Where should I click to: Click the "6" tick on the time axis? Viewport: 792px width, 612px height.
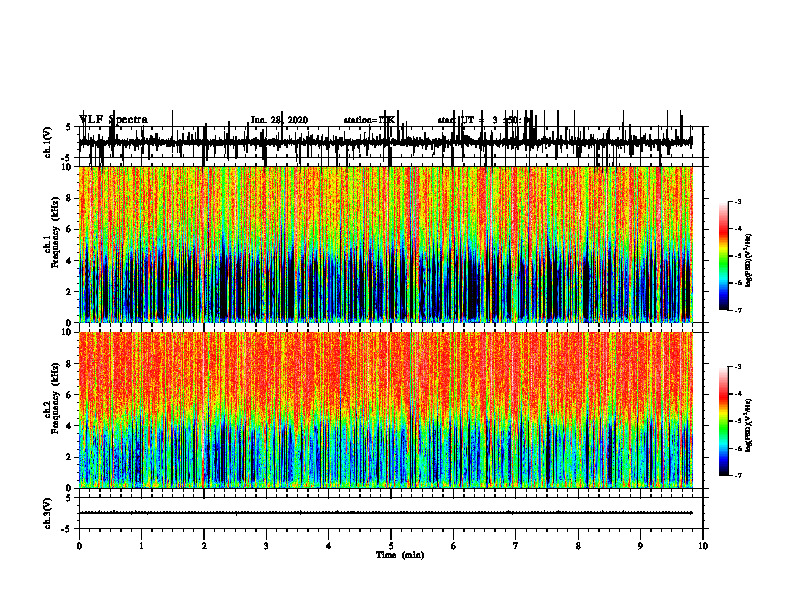(x=454, y=546)
